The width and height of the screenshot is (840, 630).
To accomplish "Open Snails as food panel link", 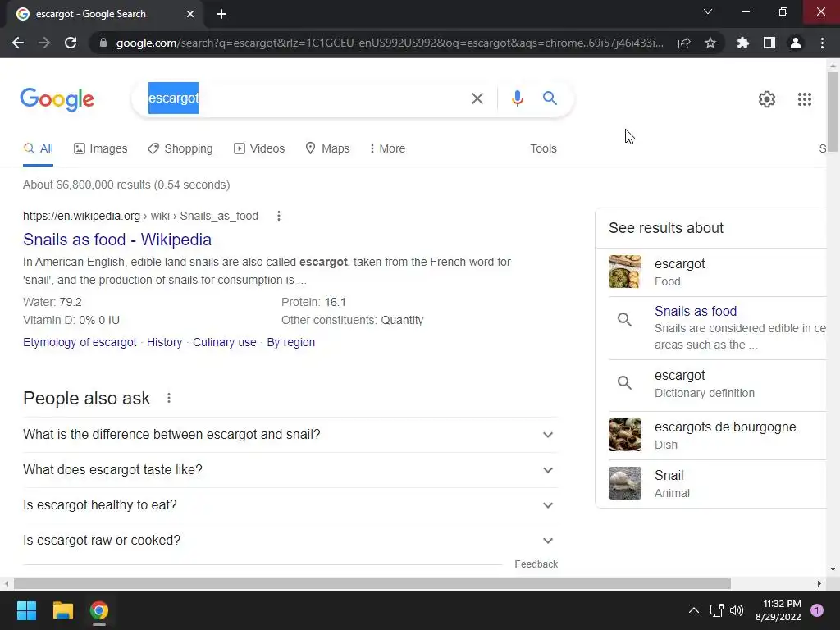I will 696,311.
